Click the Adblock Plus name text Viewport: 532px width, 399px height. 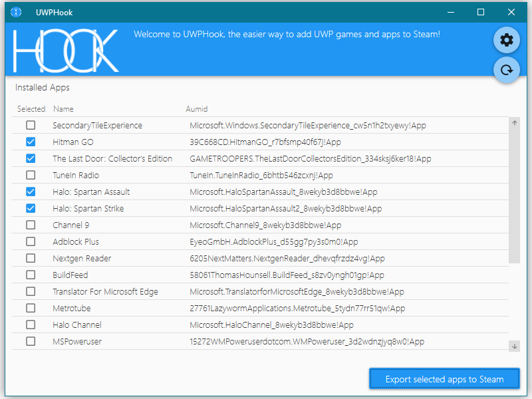click(76, 242)
